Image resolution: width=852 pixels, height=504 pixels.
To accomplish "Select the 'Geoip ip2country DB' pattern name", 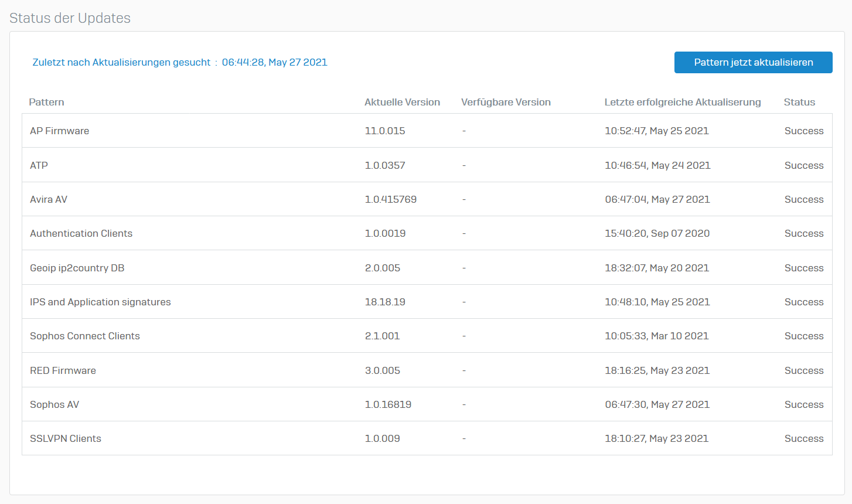I will [77, 268].
